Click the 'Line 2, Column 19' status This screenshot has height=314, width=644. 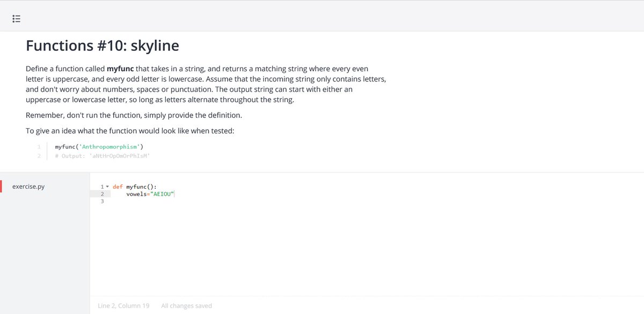click(x=123, y=306)
